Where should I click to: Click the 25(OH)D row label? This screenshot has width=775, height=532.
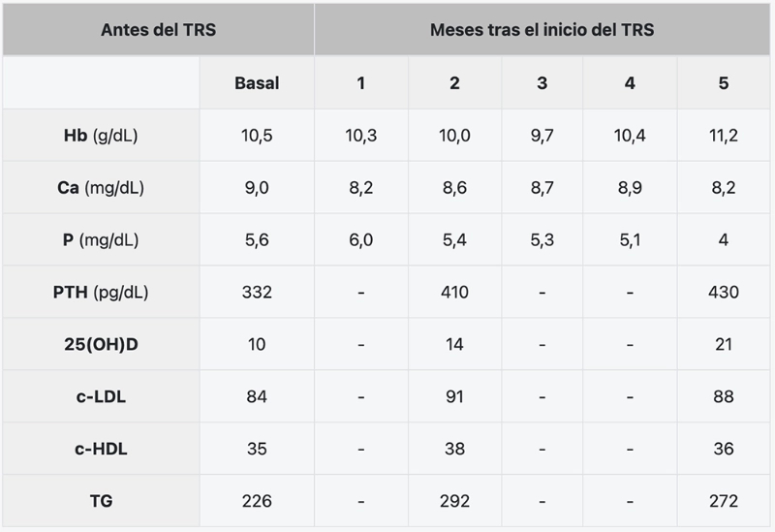click(x=101, y=345)
